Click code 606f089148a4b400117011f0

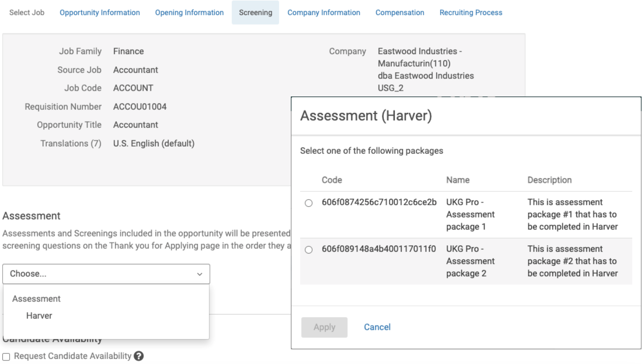point(379,249)
